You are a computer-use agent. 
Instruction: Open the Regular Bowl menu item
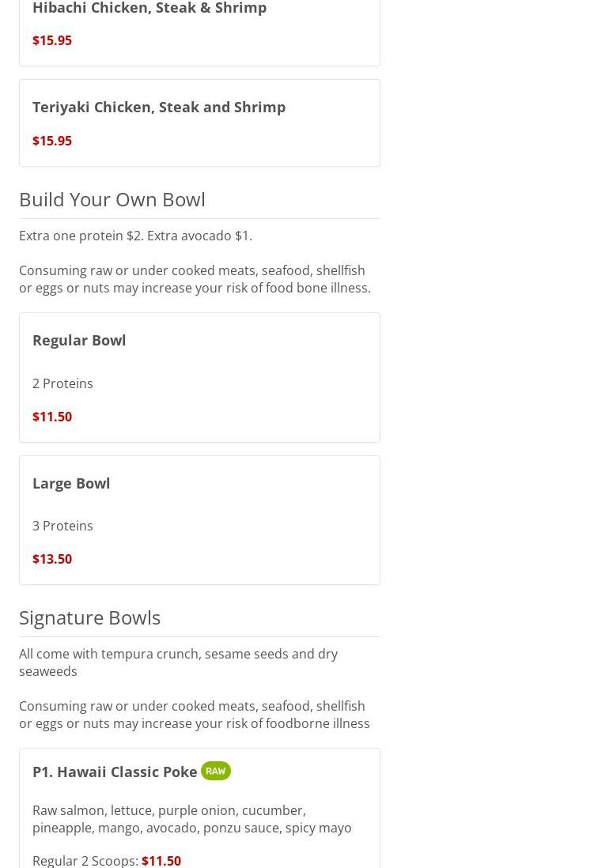click(79, 340)
